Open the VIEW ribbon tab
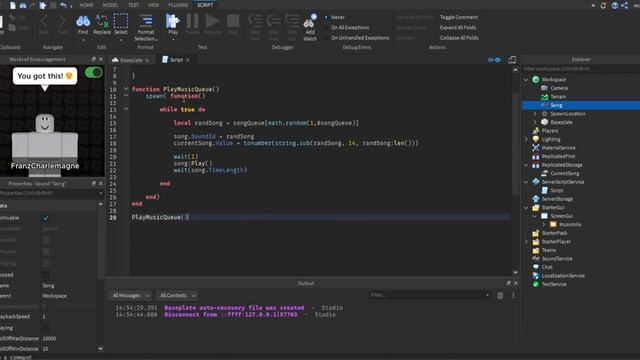 (153, 5)
